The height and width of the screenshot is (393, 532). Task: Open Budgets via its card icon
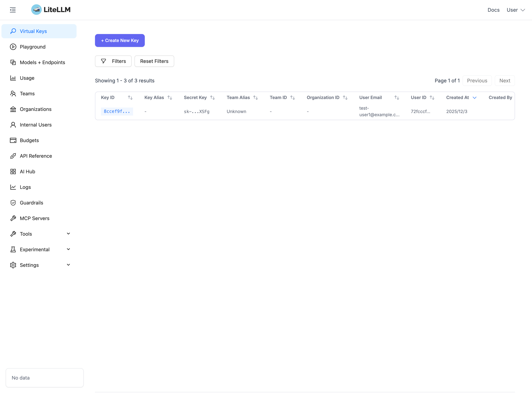tap(13, 140)
